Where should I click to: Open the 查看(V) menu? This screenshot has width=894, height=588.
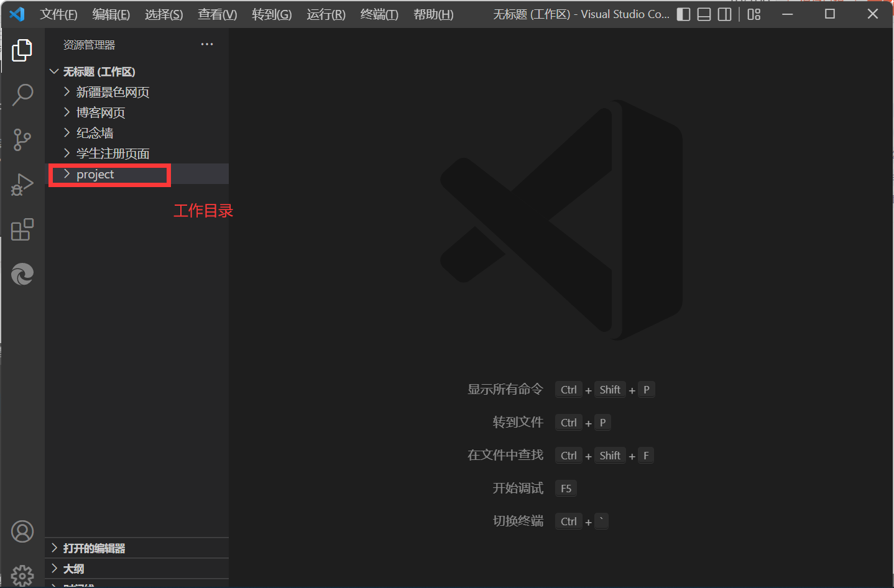coord(218,14)
